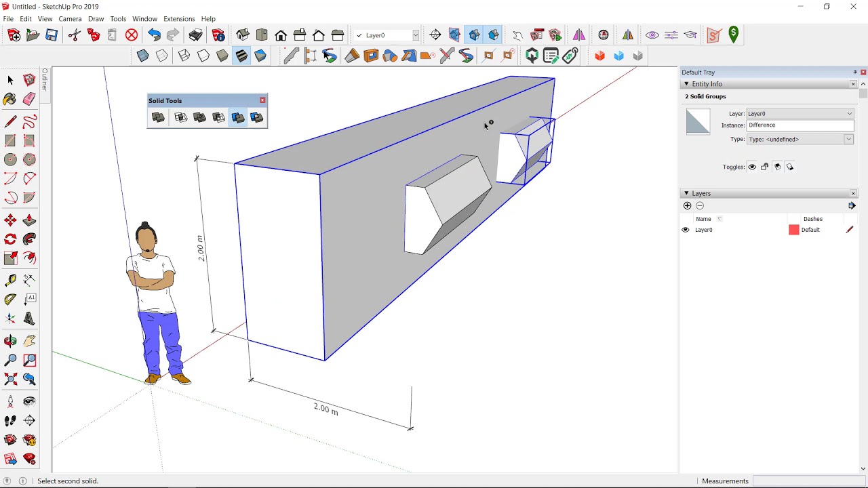Choose the 3D Text tool

pyautogui.click(x=29, y=318)
